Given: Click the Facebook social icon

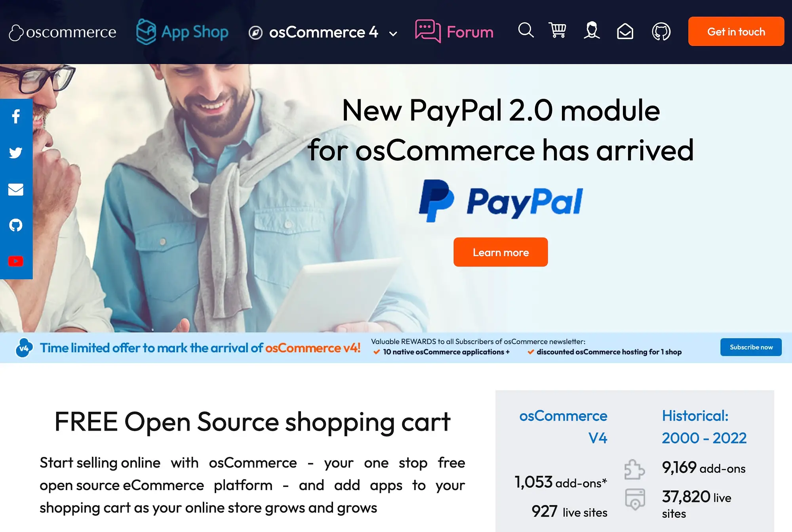Looking at the screenshot, I should 16,116.
